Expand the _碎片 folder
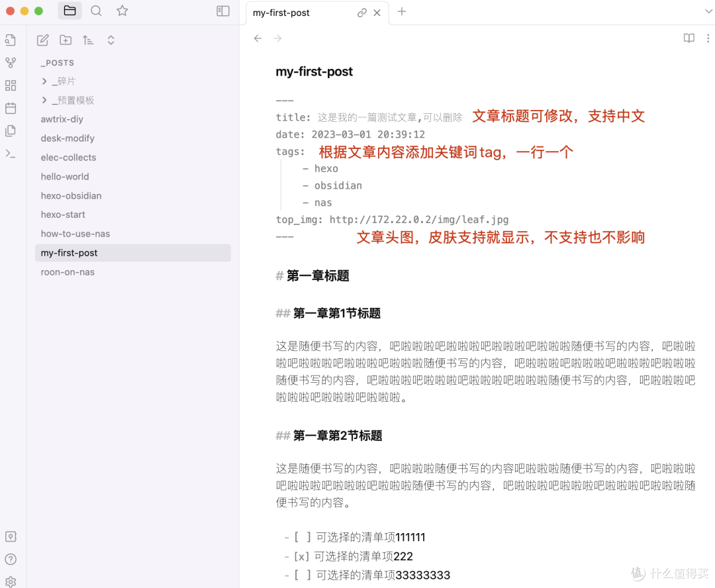 [x=45, y=81]
